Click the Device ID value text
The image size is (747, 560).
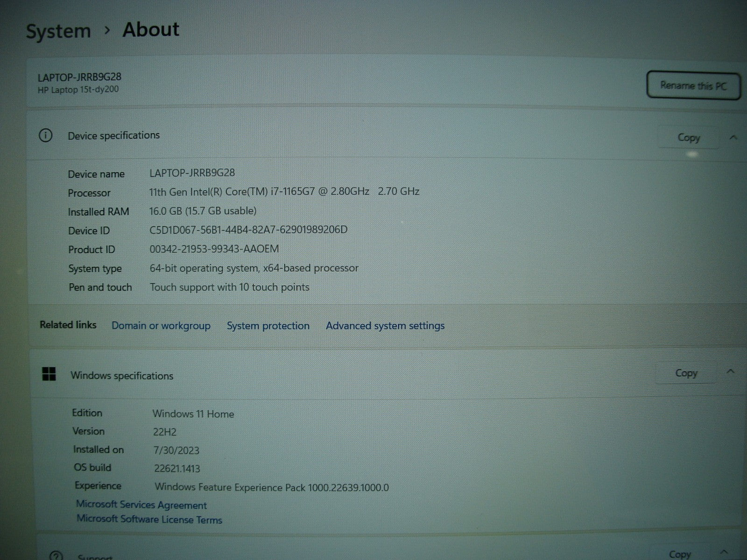pyautogui.click(x=248, y=230)
